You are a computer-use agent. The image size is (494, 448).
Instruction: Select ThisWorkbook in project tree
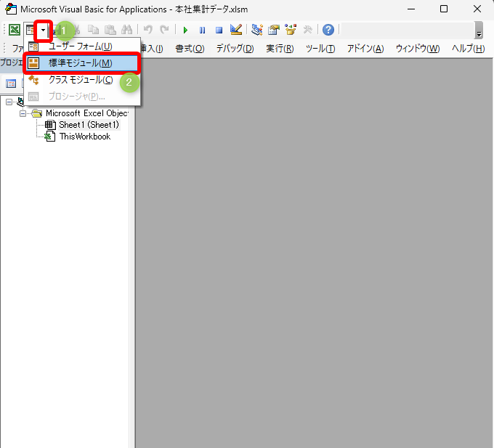tap(84, 137)
